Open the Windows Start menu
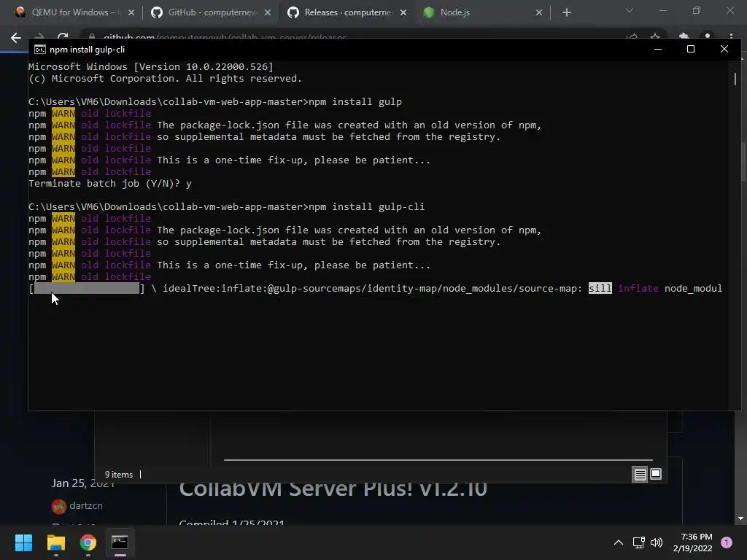This screenshot has width=747, height=560. click(23, 542)
